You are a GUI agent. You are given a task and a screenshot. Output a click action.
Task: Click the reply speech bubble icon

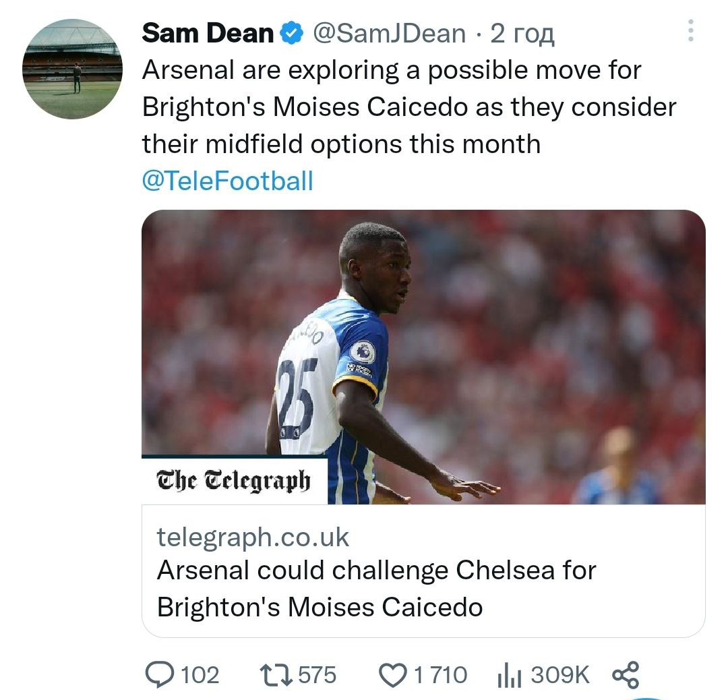click(160, 675)
